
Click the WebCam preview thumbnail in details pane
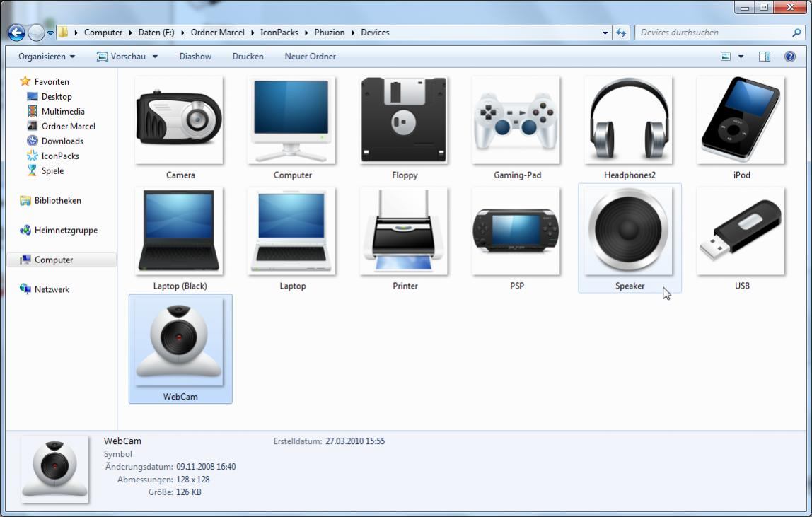click(55, 469)
